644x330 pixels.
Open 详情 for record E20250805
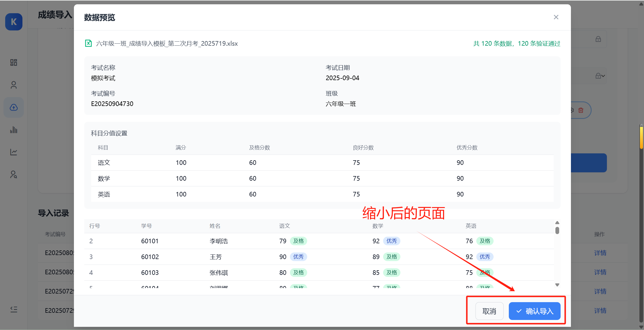(600, 253)
